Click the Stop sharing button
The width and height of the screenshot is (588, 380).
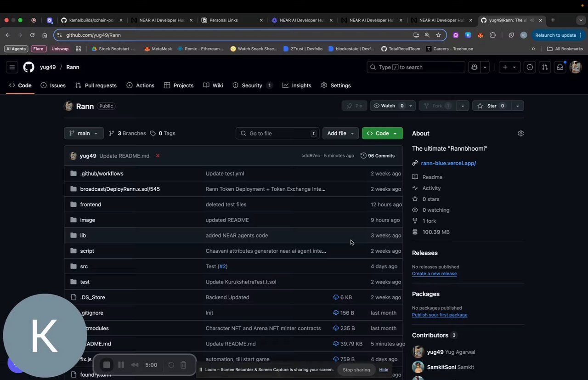(356, 370)
